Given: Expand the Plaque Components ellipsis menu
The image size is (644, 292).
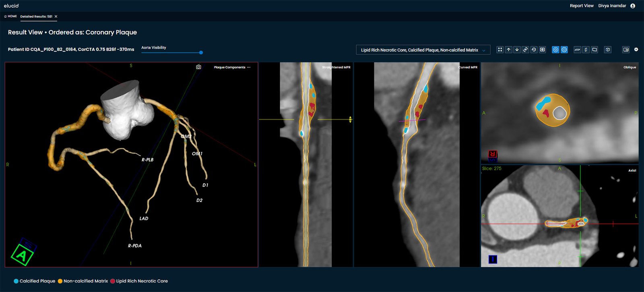Looking at the screenshot, I should [249, 67].
